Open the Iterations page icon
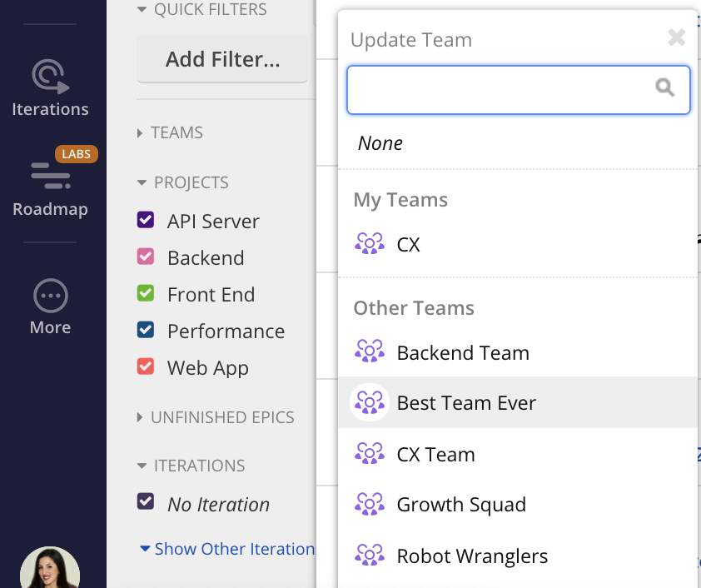The width and height of the screenshot is (701, 588). 50,77
